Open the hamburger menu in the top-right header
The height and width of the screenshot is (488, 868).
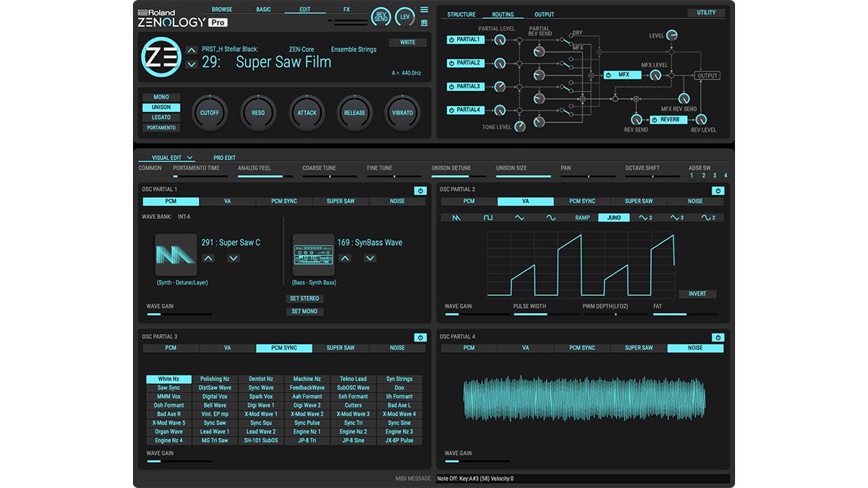click(x=423, y=9)
